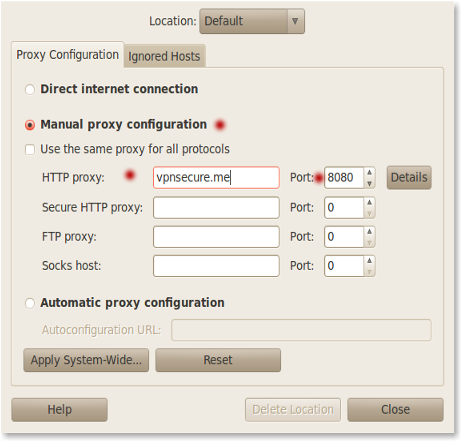Image resolution: width=461 pixels, height=441 pixels.
Task: Increase the FTP proxy port
Action: point(369,231)
